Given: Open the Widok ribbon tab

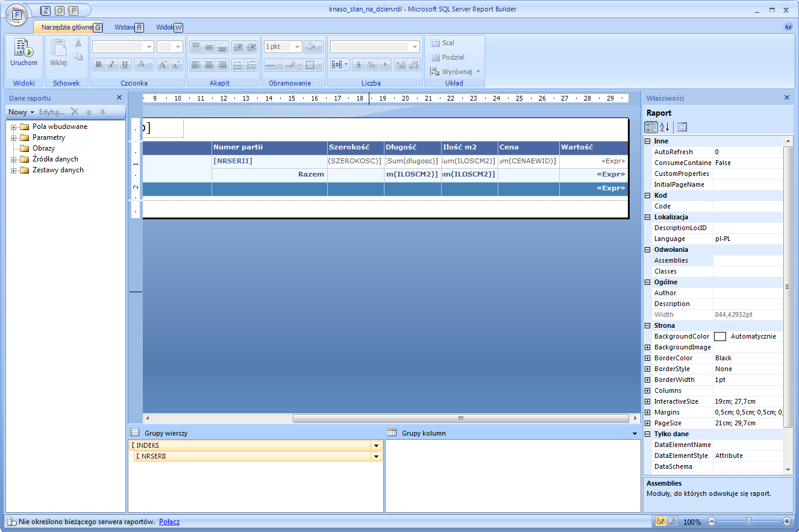Looking at the screenshot, I should pyautogui.click(x=165, y=27).
